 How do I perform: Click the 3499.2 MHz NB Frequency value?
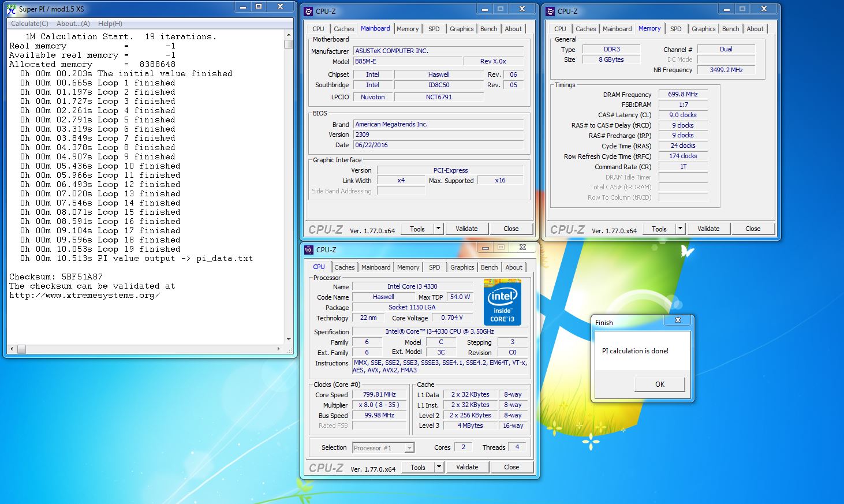point(726,70)
